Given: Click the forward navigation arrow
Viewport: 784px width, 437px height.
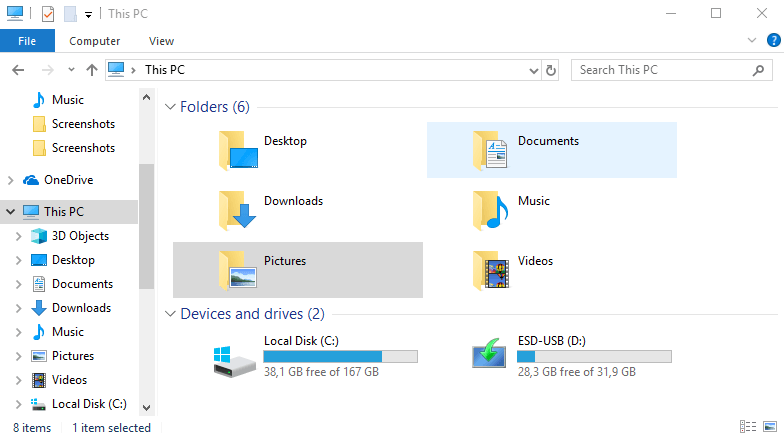Looking at the screenshot, I should [x=48, y=70].
